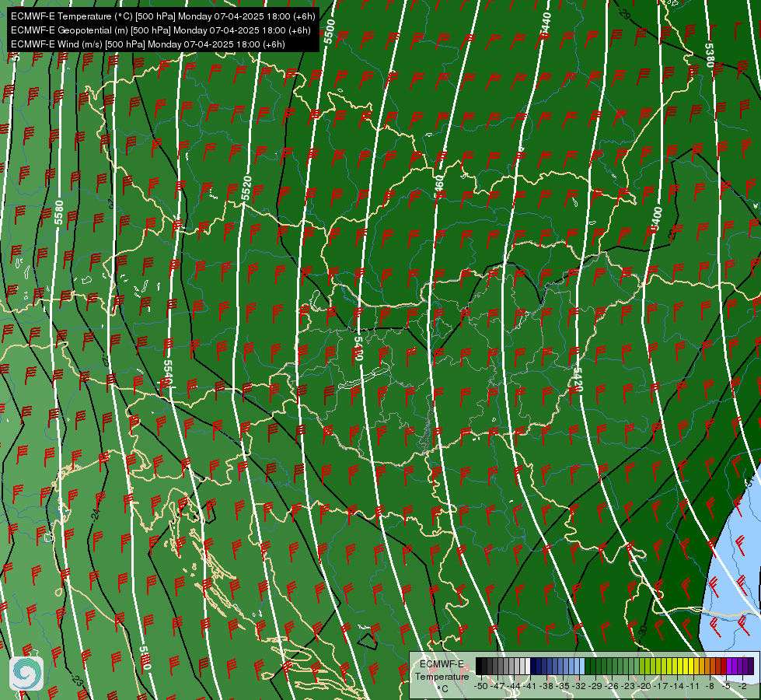Click the 5380 geopotential contour label
The width and height of the screenshot is (761, 700).
(710, 55)
